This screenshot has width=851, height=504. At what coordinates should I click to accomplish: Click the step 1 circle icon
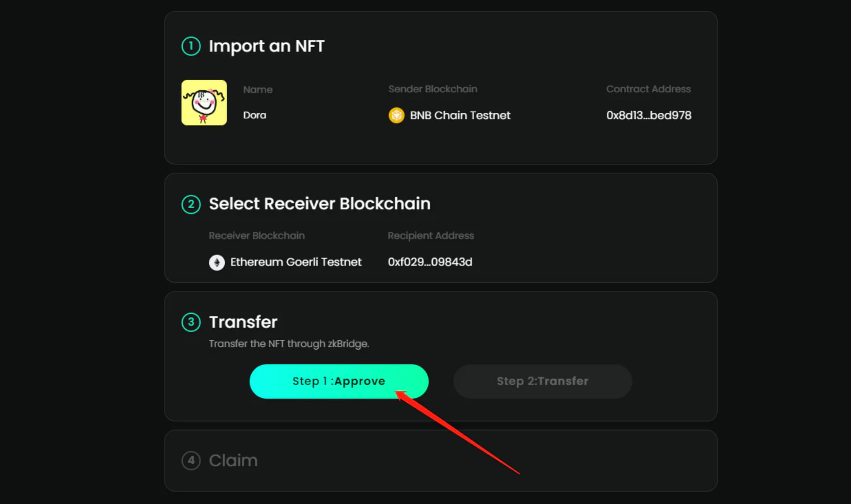(x=191, y=46)
